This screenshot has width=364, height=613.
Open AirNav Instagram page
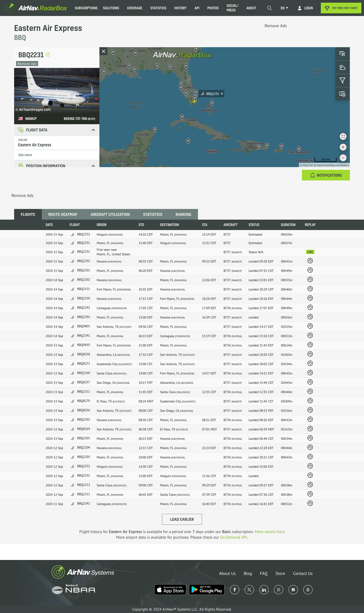click(278, 590)
